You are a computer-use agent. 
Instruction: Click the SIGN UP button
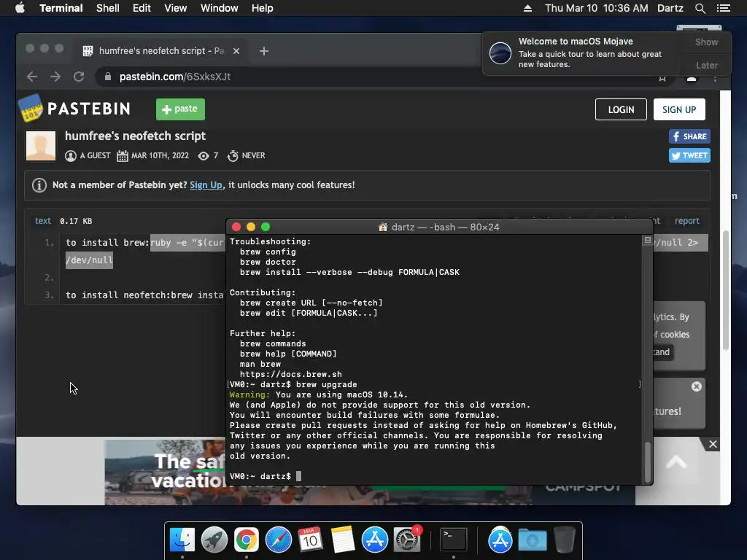tap(679, 109)
